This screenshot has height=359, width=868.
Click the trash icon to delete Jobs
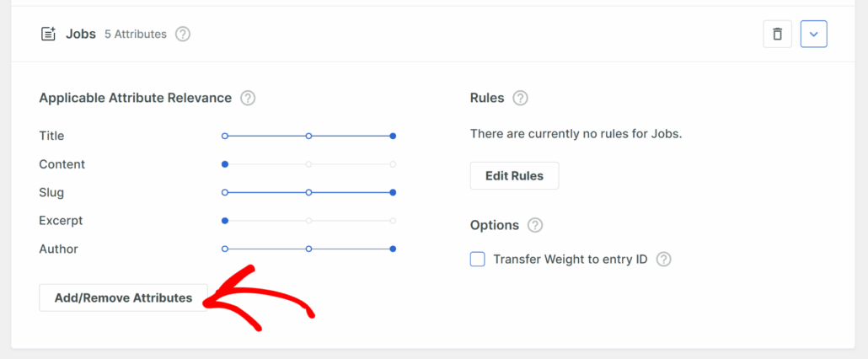click(x=777, y=35)
